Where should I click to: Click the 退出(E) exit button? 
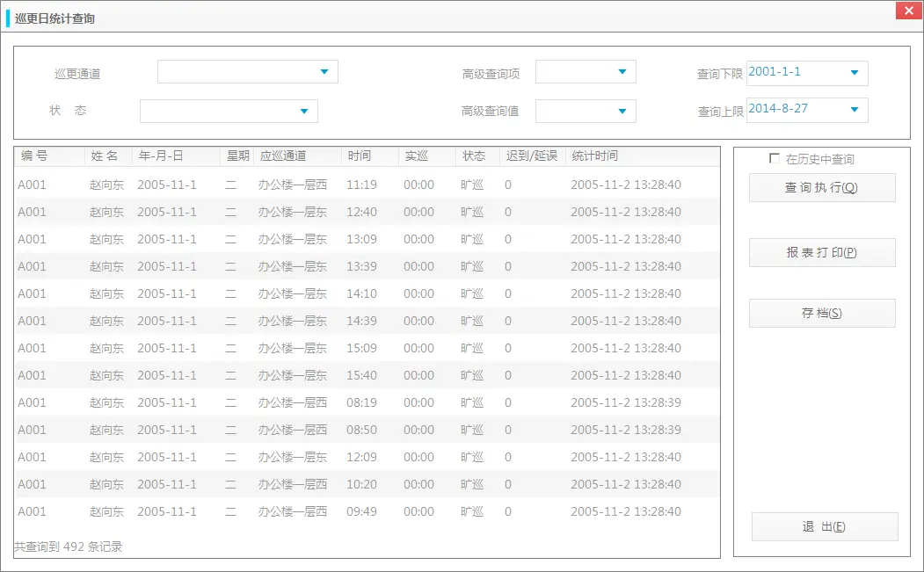click(x=824, y=526)
